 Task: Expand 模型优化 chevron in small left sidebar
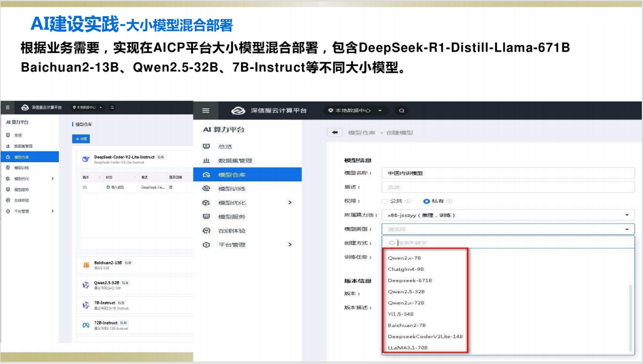pos(52,179)
